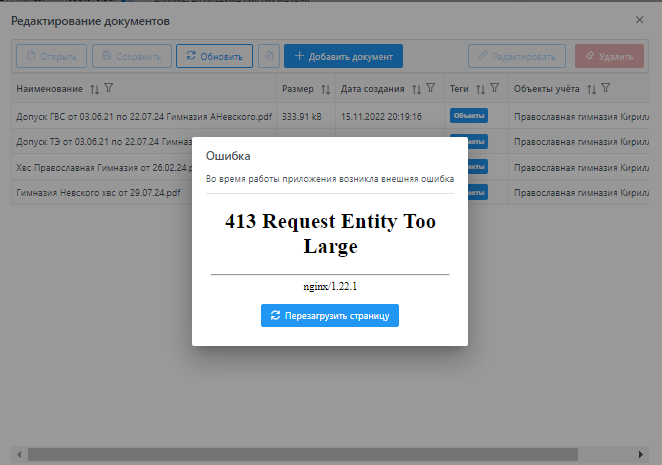Close the document editing dialog
This screenshot has width=662, height=465.
pyautogui.click(x=640, y=20)
